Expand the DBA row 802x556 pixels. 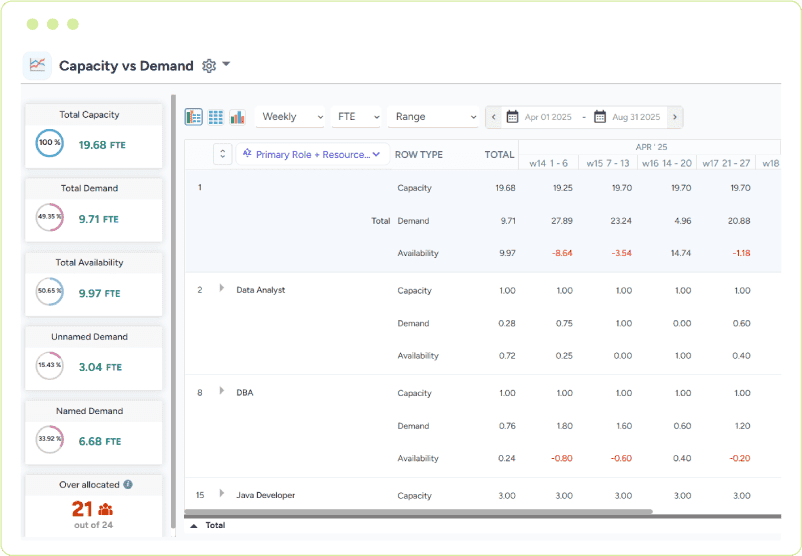click(221, 391)
